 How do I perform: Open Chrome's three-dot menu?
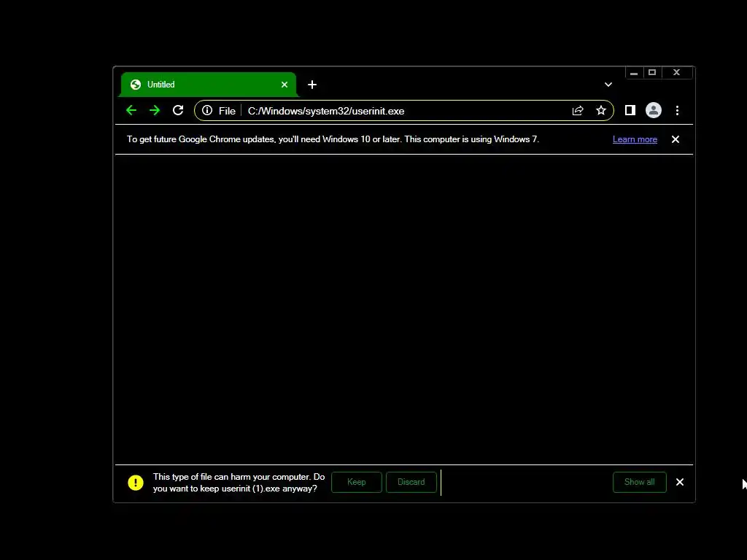pyautogui.click(x=677, y=111)
